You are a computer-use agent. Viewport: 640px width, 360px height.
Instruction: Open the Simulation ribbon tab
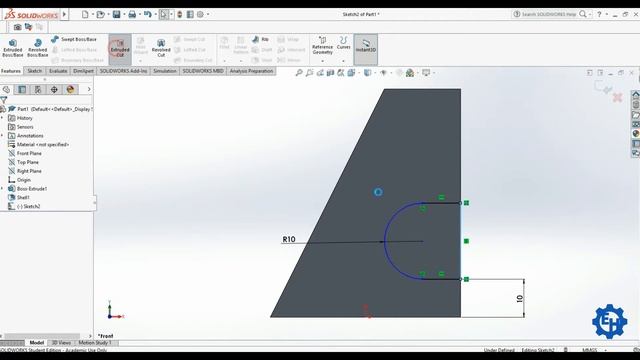click(165, 71)
